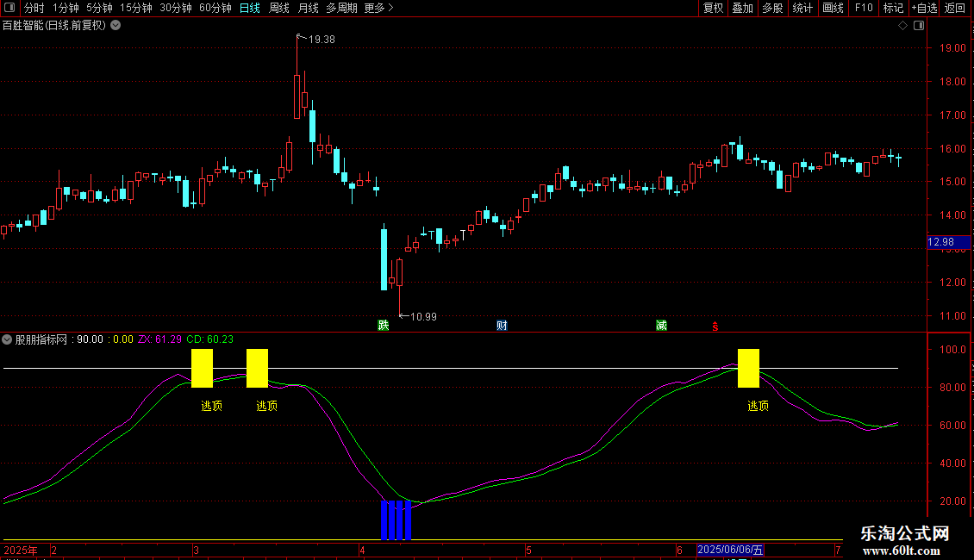The width and height of the screenshot is (974, 560).
Task: Expand the 股朋指标网 indicator dropdown
Action: 7,339
